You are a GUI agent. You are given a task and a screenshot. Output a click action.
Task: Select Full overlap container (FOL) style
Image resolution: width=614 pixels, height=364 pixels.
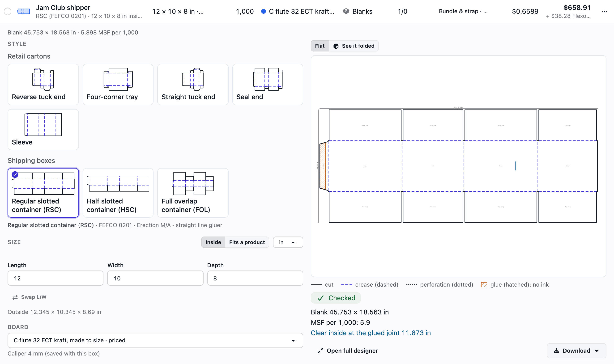pyautogui.click(x=193, y=193)
